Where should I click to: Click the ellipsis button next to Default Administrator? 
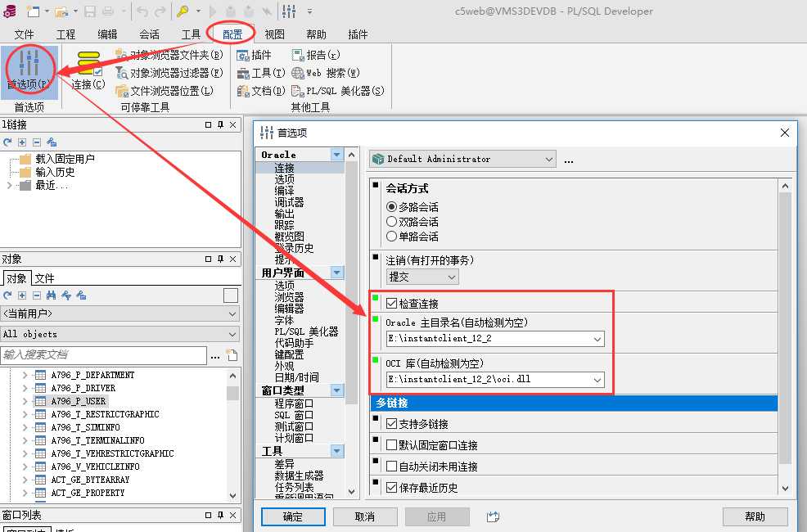[x=569, y=160]
